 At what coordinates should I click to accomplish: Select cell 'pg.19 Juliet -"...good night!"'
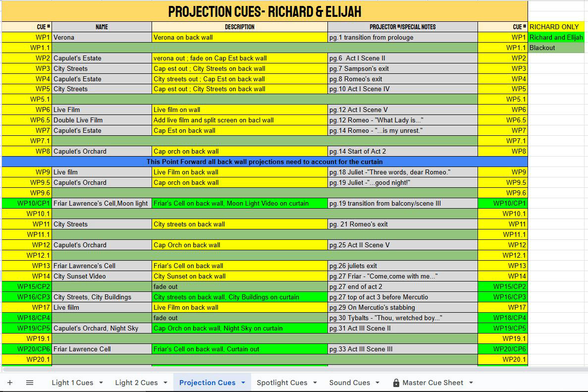(x=403, y=182)
